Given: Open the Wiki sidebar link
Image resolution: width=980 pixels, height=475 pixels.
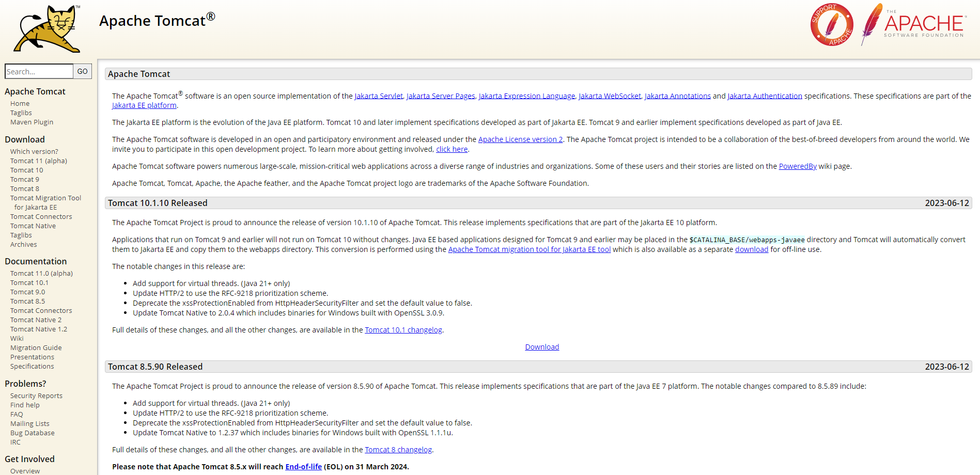Looking at the screenshot, I should click(x=17, y=338).
